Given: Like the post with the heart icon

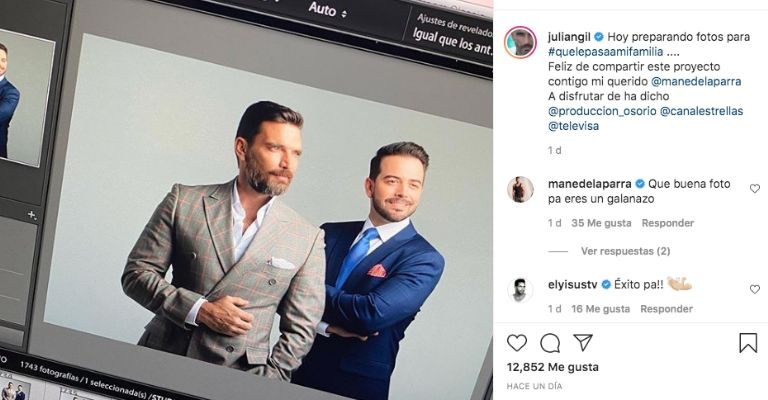Looking at the screenshot, I should coord(517,343).
